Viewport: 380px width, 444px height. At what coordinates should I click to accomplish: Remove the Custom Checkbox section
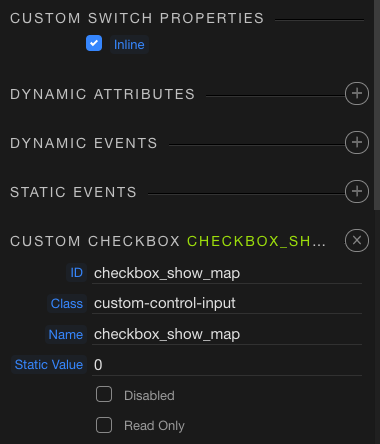(357, 240)
